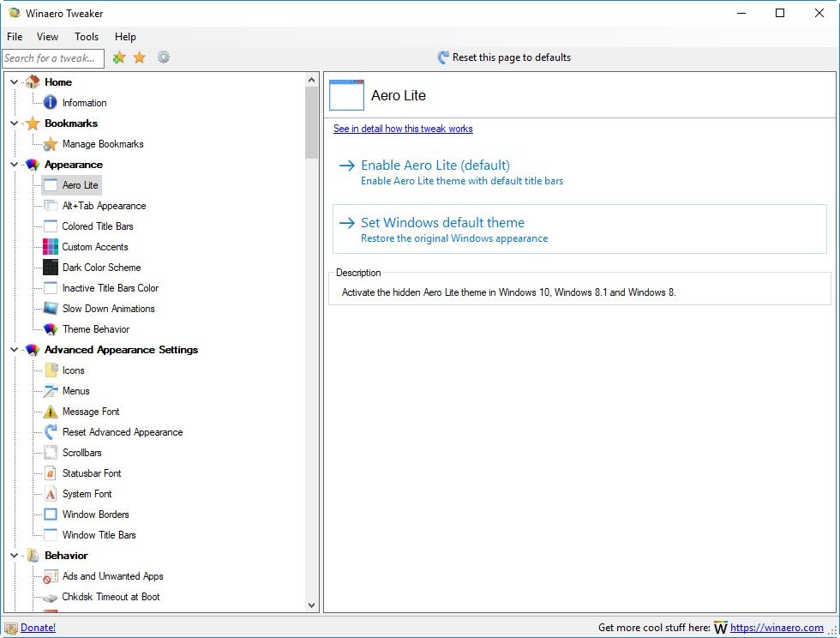Add bookmark using green-plus star toolbar icon
The width and height of the screenshot is (840, 638).
[x=119, y=57]
